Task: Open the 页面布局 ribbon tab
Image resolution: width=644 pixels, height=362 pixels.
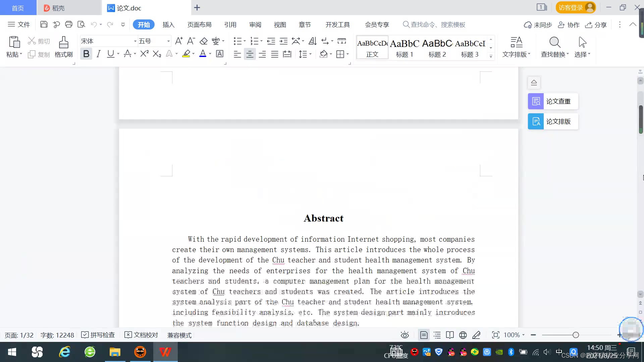Action: pos(199,24)
